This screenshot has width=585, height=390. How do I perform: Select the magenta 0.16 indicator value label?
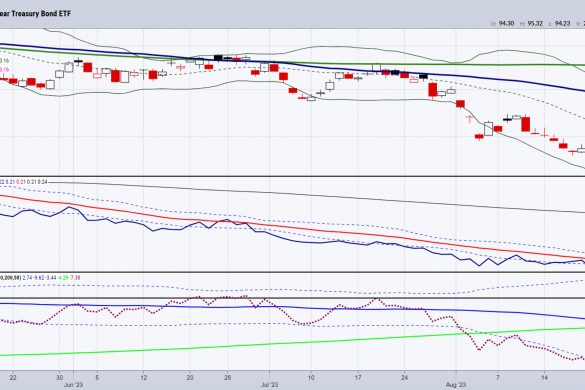click(x=4, y=70)
